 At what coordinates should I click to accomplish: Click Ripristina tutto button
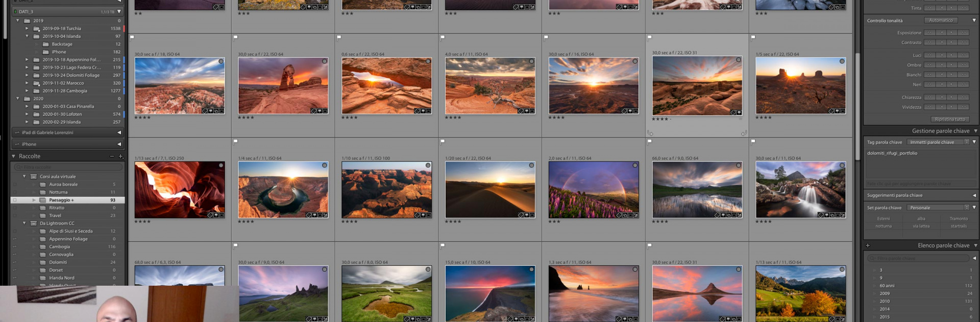click(950, 120)
